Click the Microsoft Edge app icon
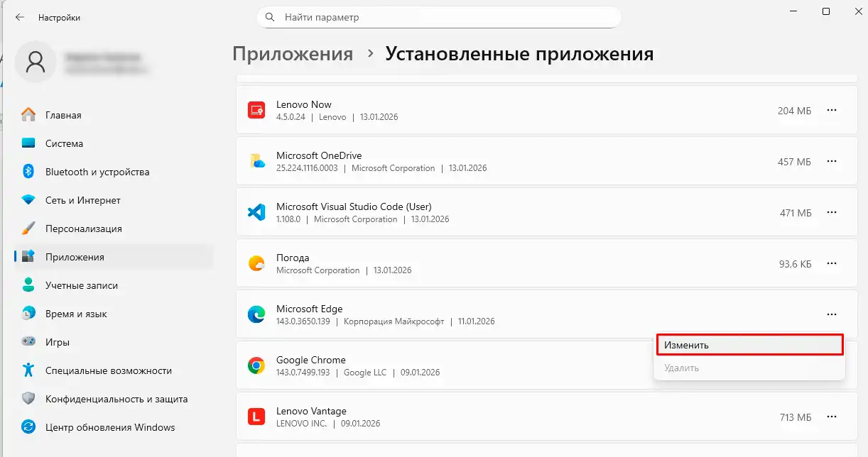Viewport: 868px width, 457px height. 255,314
